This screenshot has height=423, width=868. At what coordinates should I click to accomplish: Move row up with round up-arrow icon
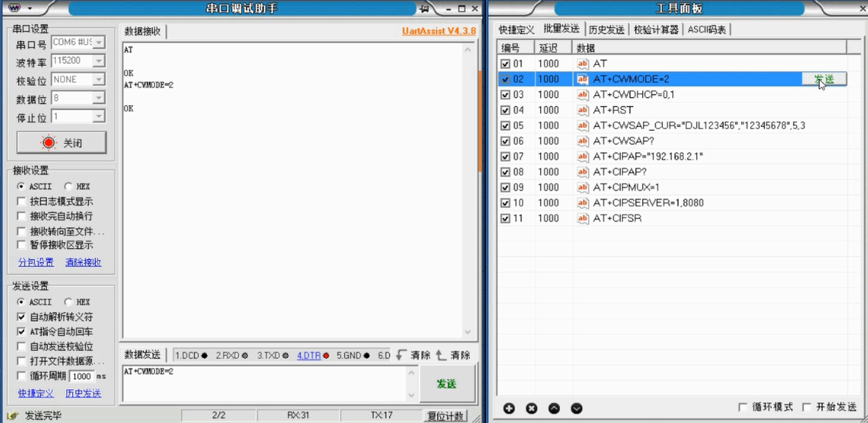pyautogui.click(x=554, y=408)
